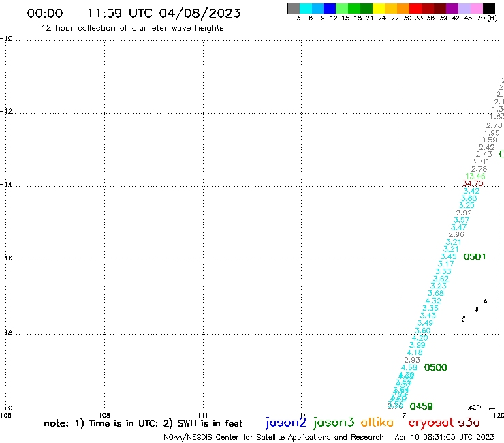Click the 's3a' satellite legend label
Image resolution: width=504 pixels, height=443 pixels.
coord(469,423)
